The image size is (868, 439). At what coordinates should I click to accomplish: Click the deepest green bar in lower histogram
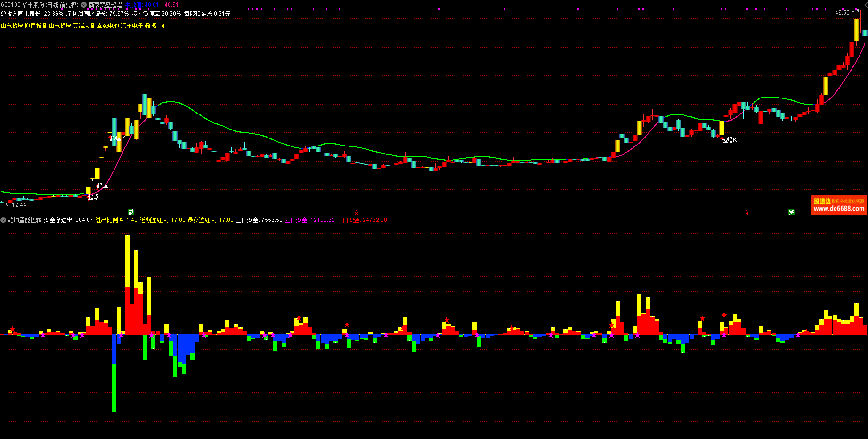[x=114, y=386]
